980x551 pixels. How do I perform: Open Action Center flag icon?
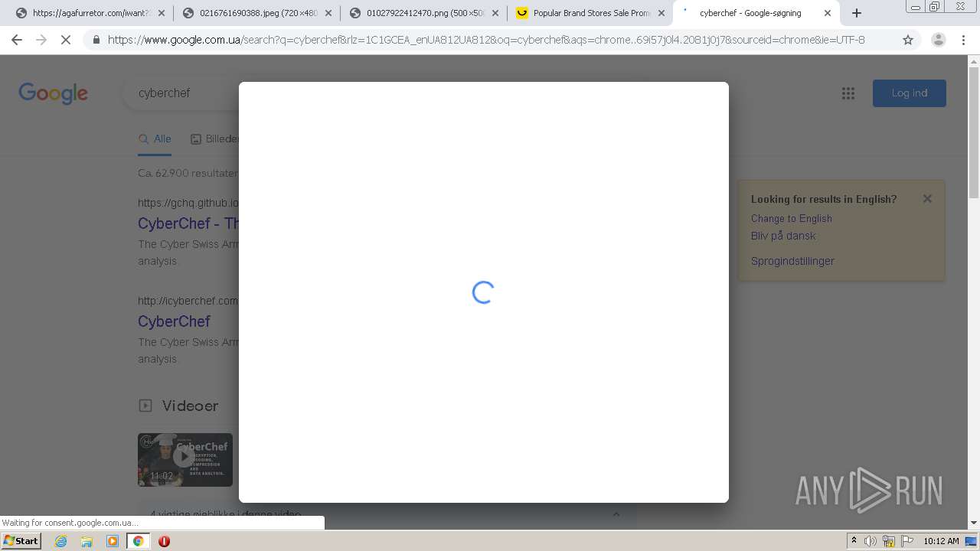[x=906, y=541]
